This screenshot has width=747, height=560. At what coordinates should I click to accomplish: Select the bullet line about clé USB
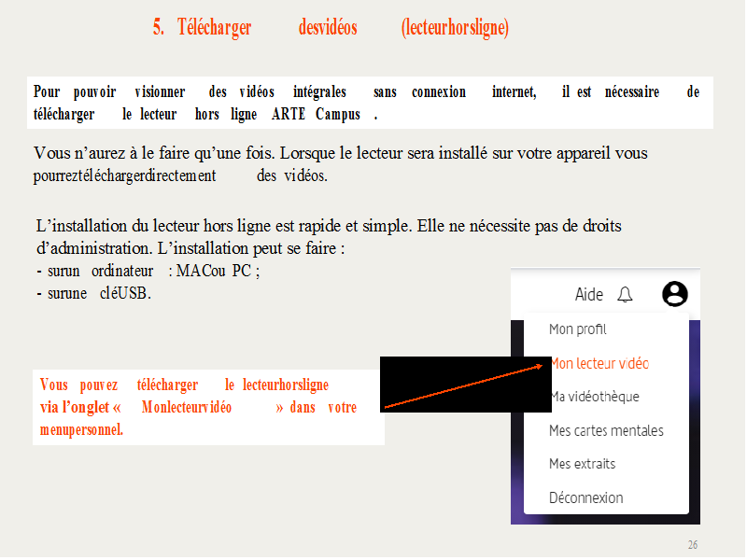93,293
